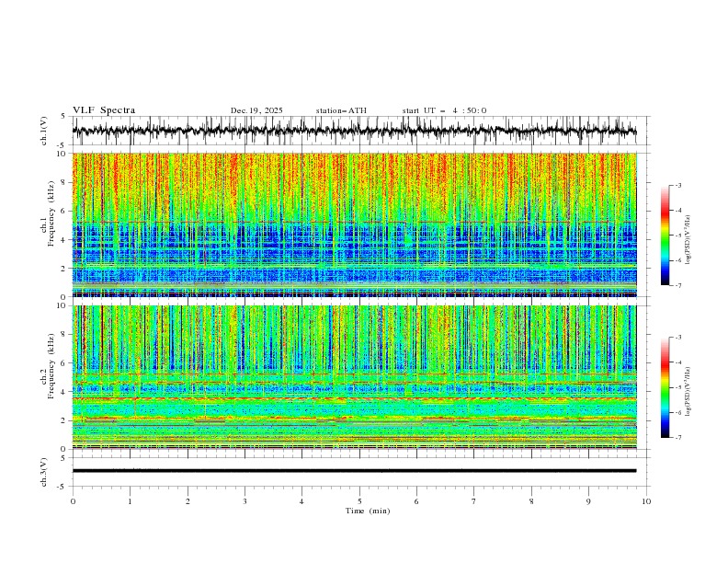Click the "ch.1 Frequency (kHz)" axis label
728x563 pixels.
pos(48,212)
